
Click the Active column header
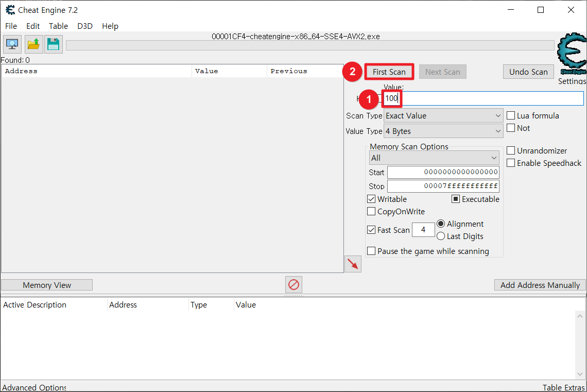[13, 305]
